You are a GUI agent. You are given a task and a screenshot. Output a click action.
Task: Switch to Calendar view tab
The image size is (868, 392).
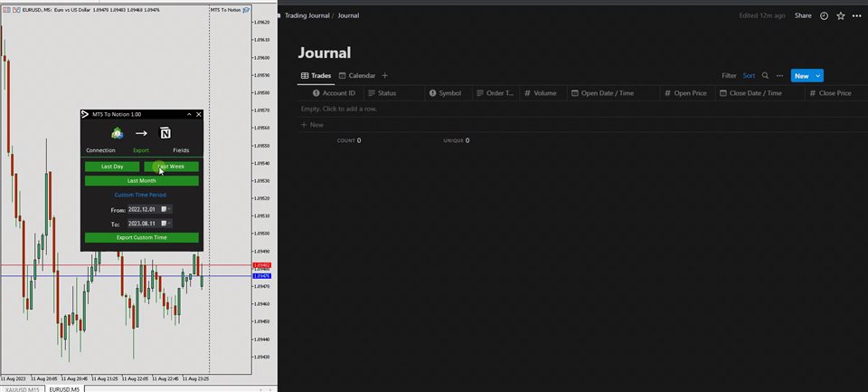tap(357, 75)
